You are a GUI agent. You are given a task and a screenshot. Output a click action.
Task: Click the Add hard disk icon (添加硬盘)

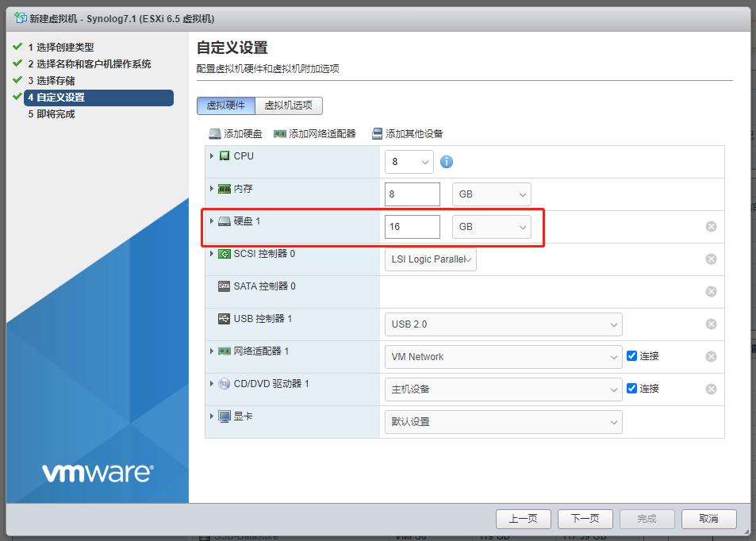point(214,134)
